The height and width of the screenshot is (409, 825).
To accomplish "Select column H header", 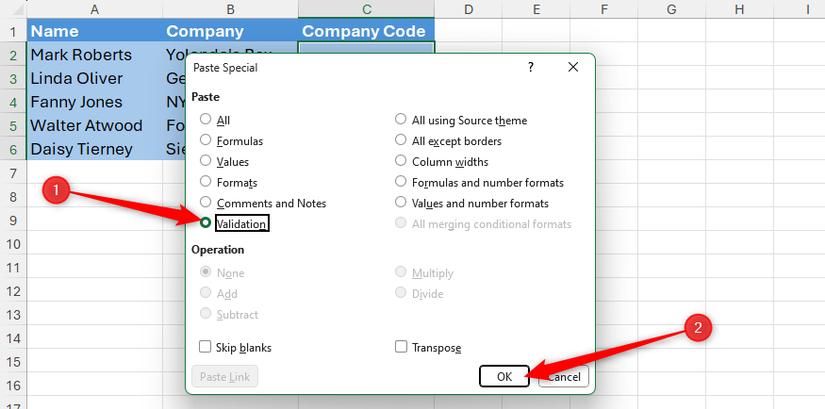I will point(739,9).
